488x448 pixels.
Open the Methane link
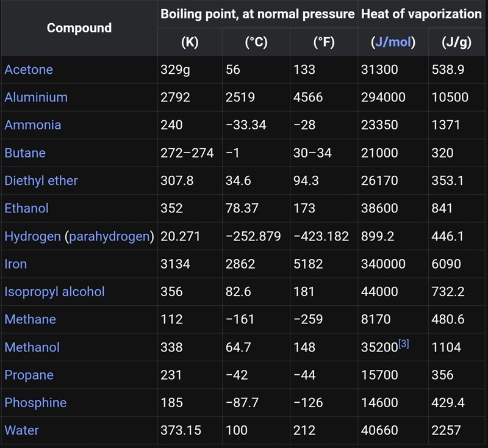click(x=30, y=319)
